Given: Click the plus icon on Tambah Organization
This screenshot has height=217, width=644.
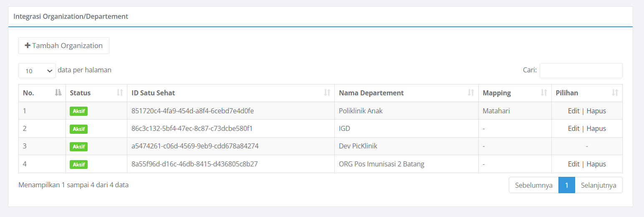Looking at the screenshot, I should tap(28, 46).
